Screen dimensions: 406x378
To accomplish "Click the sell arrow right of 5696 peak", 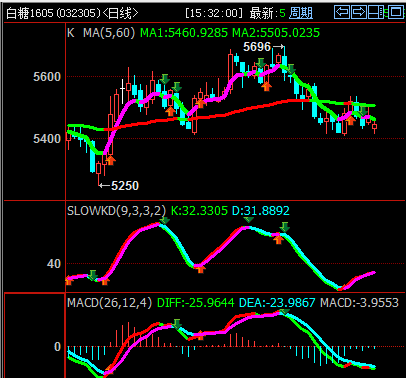I will (291, 69).
